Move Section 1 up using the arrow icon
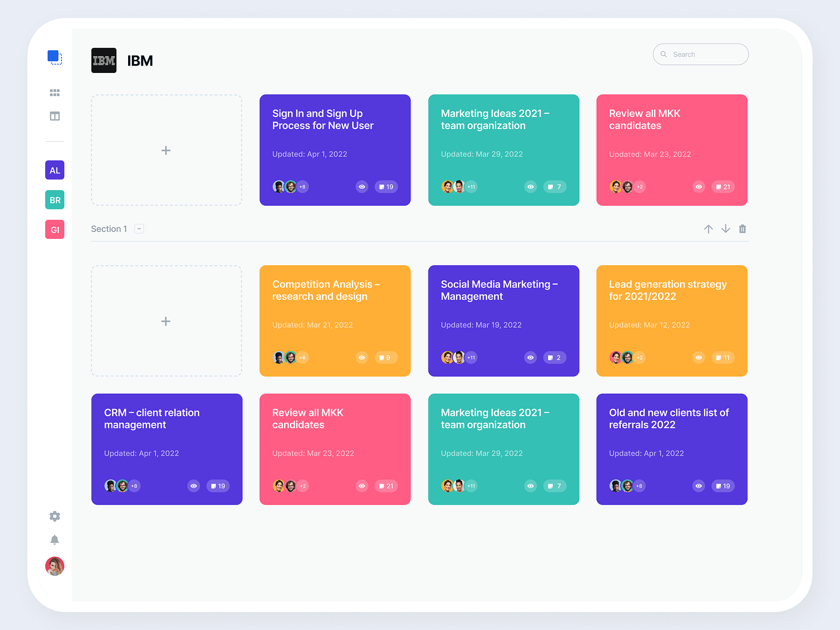The width and height of the screenshot is (840, 630). [709, 229]
